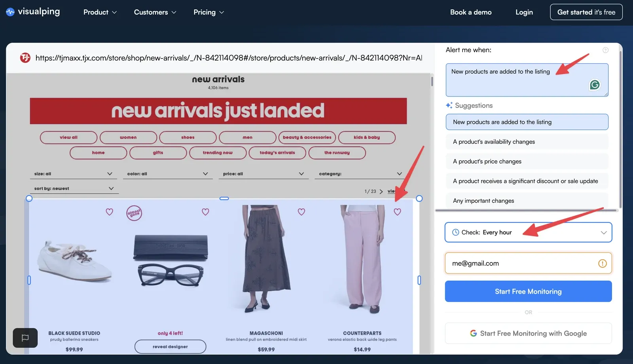Open the Customers menu
This screenshot has width=633, height=364.
pos(155,12)
